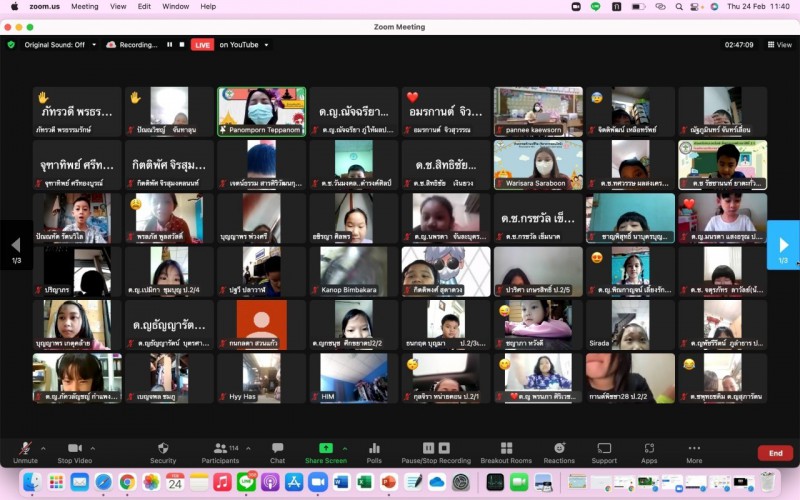Pause recording using bottom toolbar pause icon
Screen dimensions: 800x500
pos(428,448)
